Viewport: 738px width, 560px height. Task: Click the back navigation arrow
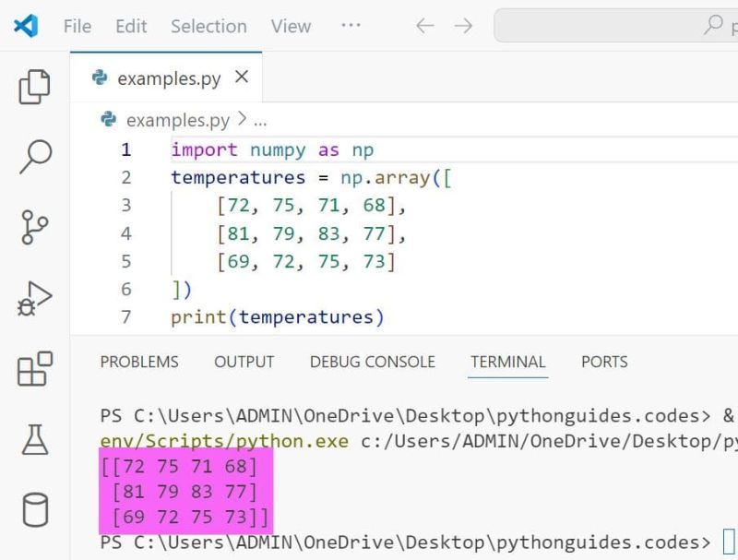[x=424, y=27]
